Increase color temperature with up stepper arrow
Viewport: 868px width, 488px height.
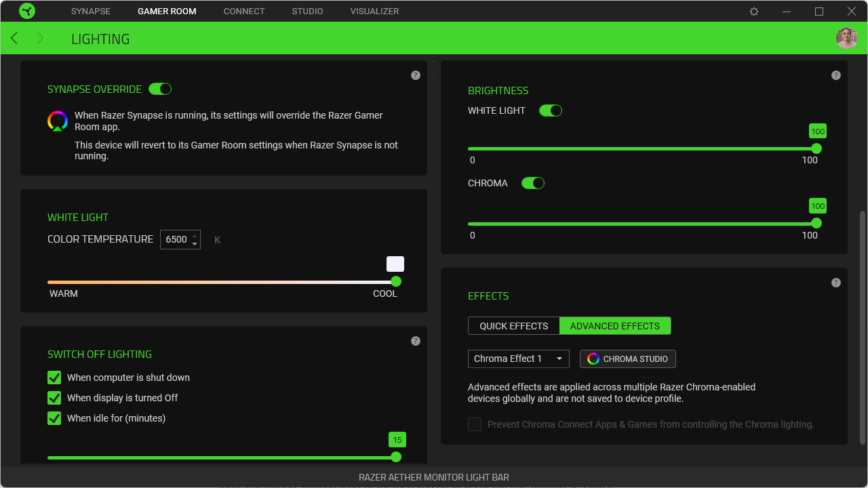point(195,235)
